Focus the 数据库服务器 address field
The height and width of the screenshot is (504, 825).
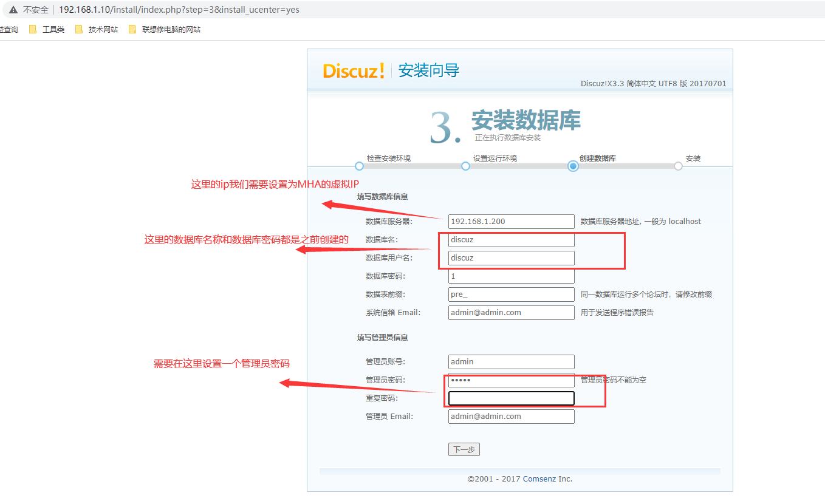pyautogui.click(x=511, y=222)
